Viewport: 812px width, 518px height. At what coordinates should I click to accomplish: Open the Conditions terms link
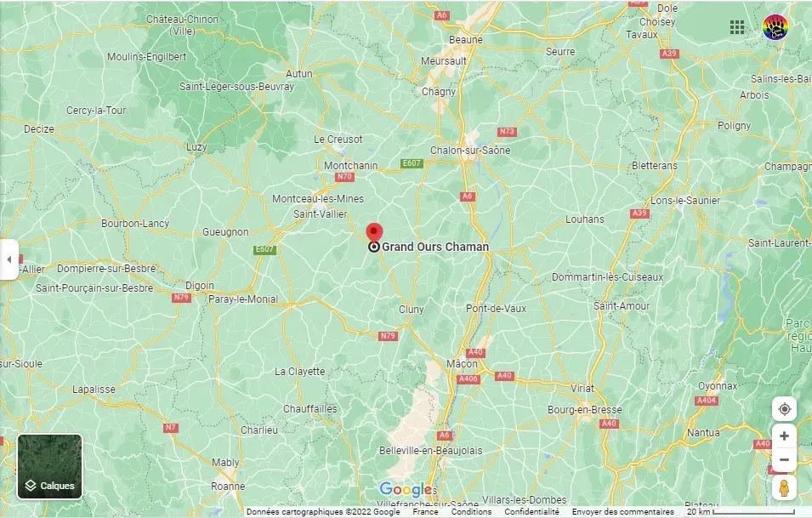tap(471, 512)
